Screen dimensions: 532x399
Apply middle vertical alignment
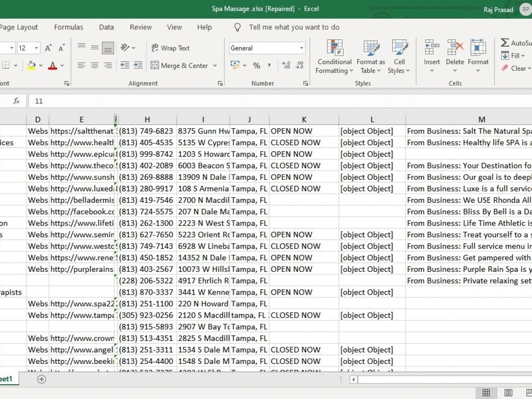point(95,48)
